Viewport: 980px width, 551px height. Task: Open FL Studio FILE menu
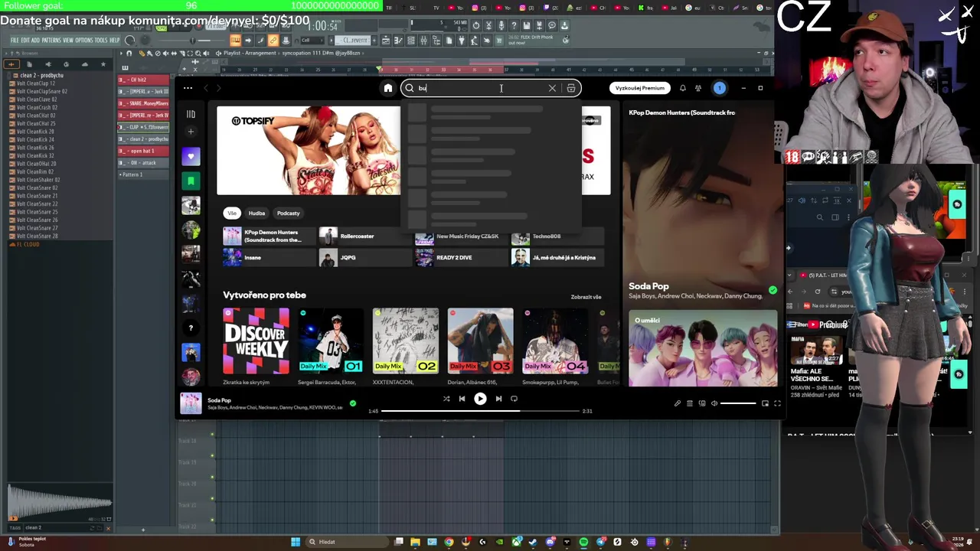(x=15, y=40)
